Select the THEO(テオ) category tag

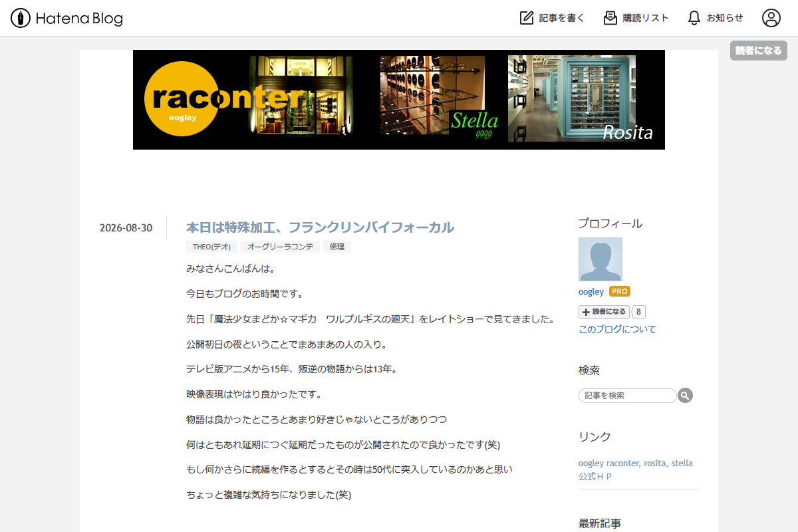[212, 247]
